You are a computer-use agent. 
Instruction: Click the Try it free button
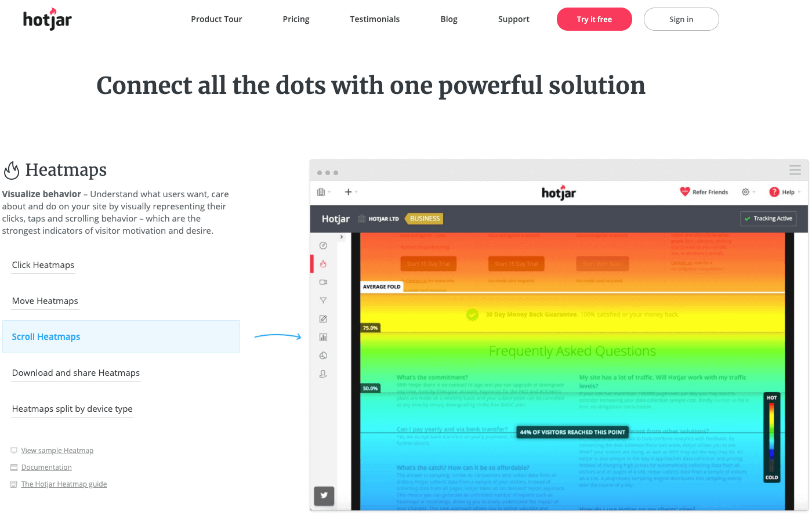point(594,19)
